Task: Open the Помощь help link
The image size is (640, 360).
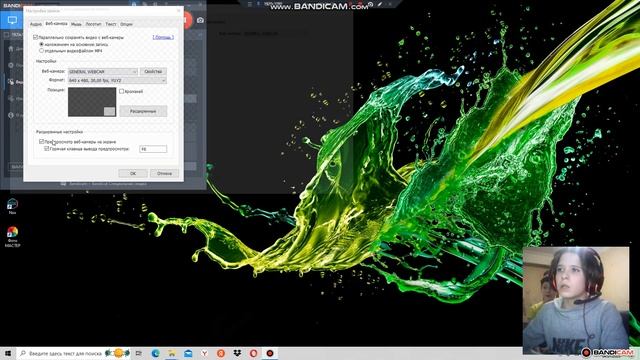Action: point(163,37)
